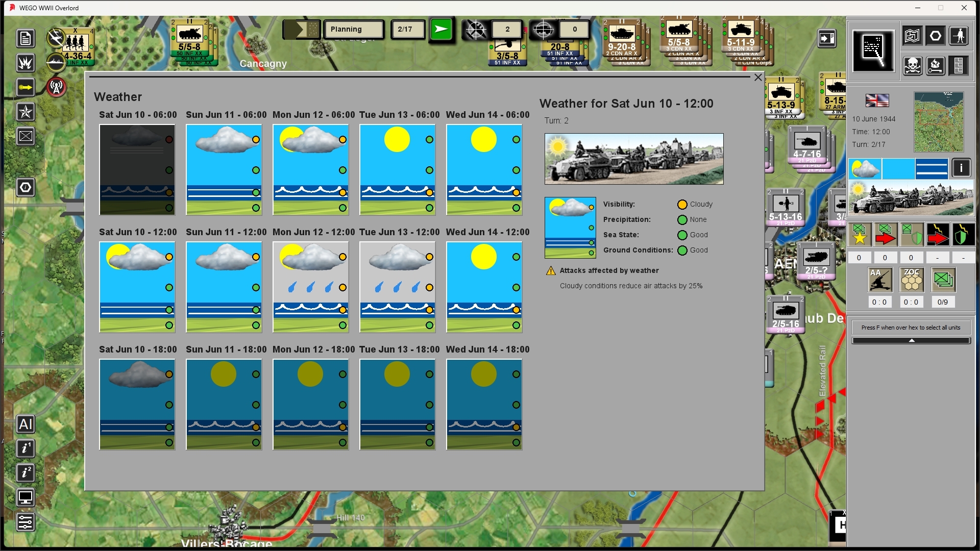Select Tue Jun 13 12:00 rainy forecast tile
This screenshot has width=980, height=551.
point(398,287)
